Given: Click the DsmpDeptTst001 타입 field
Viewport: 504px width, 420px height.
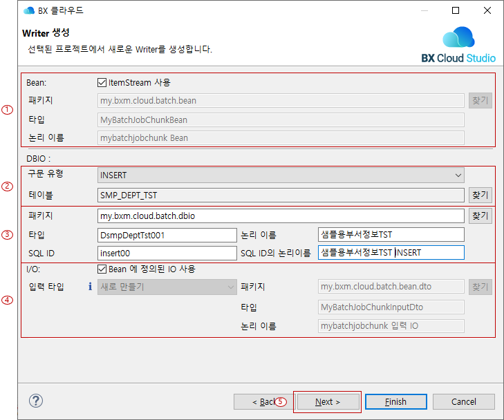Looking at the screenshot, I should (x=167, y=235).
